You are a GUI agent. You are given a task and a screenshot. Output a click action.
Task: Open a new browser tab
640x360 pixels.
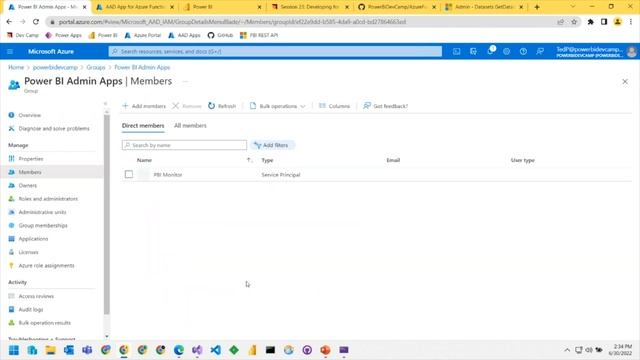pos(537,7)
